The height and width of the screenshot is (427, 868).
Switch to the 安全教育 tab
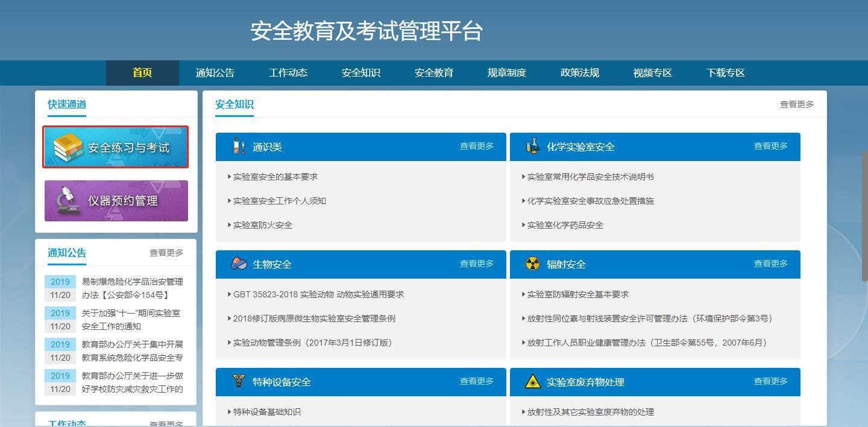point(434,72)
